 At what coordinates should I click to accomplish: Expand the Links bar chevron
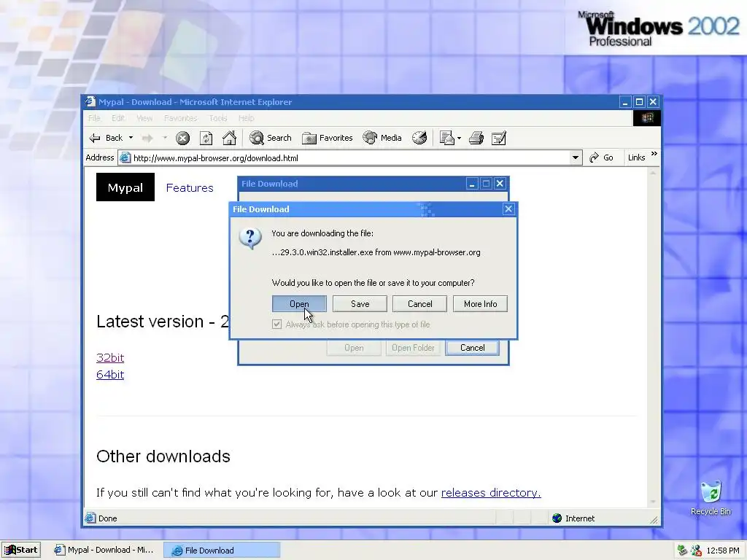point(654,155)
